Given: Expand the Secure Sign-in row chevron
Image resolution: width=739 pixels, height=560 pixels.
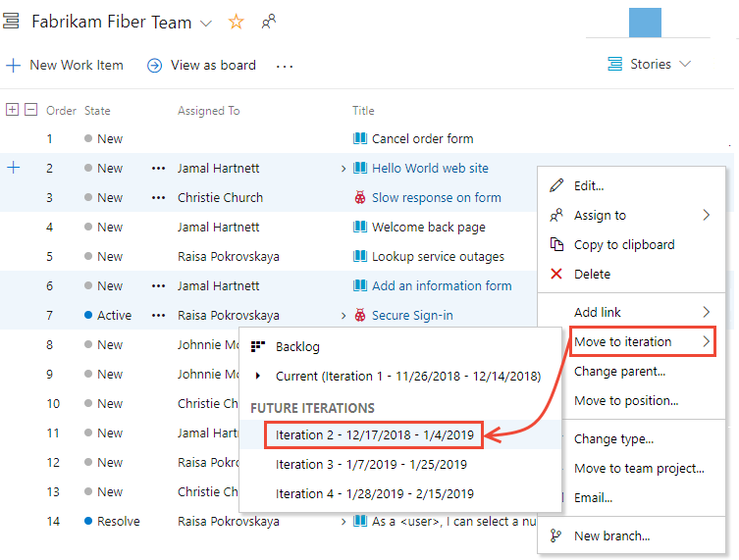Looking at the screenshot, I should [x=343, y=316].
